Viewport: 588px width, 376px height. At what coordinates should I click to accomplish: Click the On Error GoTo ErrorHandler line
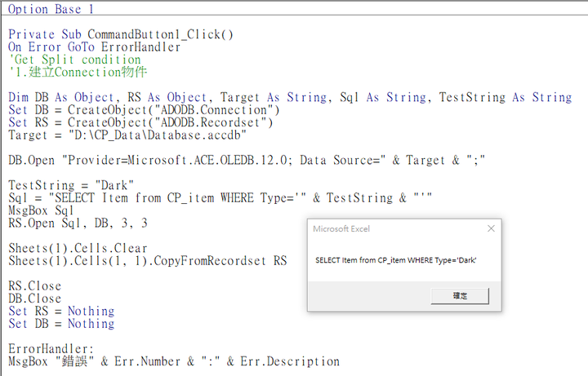(x=94, y=47)
